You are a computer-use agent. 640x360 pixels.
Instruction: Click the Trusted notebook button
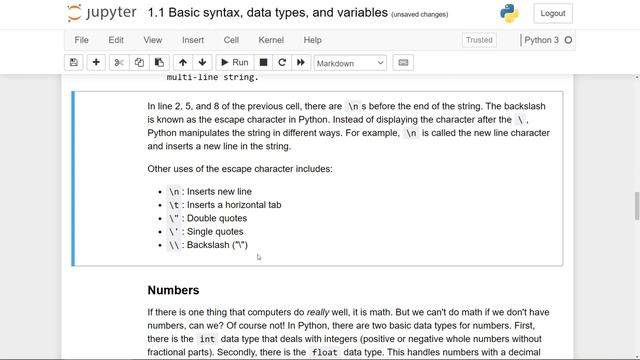pyautogui.click(x=479, y=40)
